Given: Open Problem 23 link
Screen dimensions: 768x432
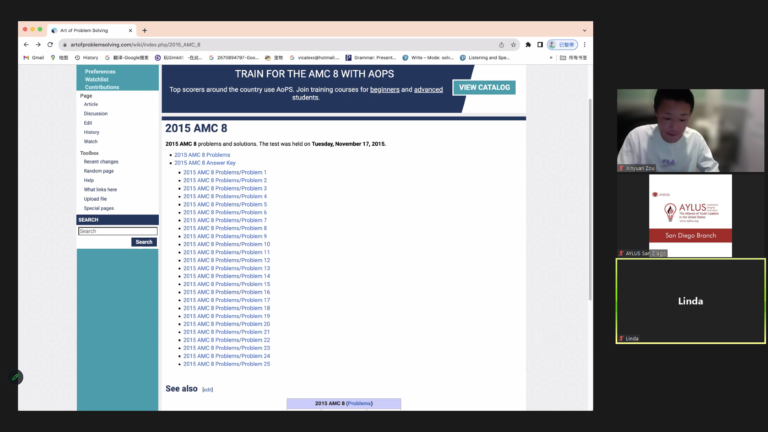Looking at the screenshot, I should point(226,348).
